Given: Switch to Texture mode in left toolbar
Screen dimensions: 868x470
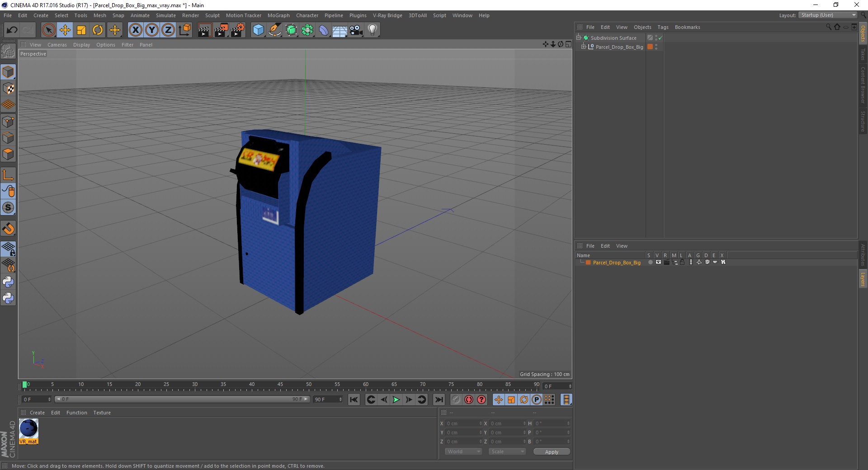Looking at the screenshot, I should point(8,89).
